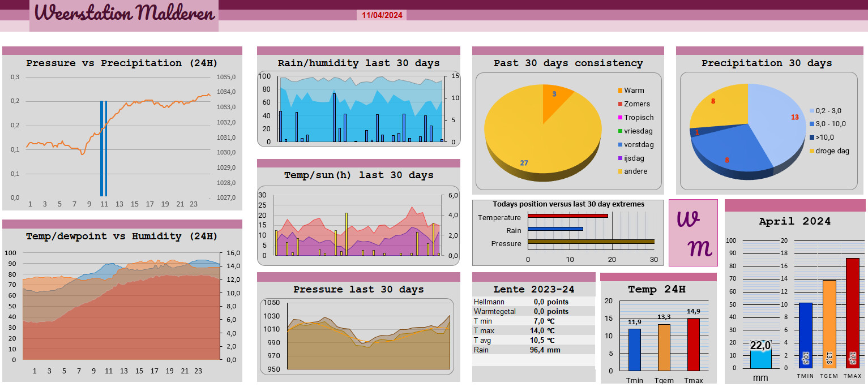Click the Warm orange legend swatch
This screenshot has height=387, width=868.
pos(619,91)
